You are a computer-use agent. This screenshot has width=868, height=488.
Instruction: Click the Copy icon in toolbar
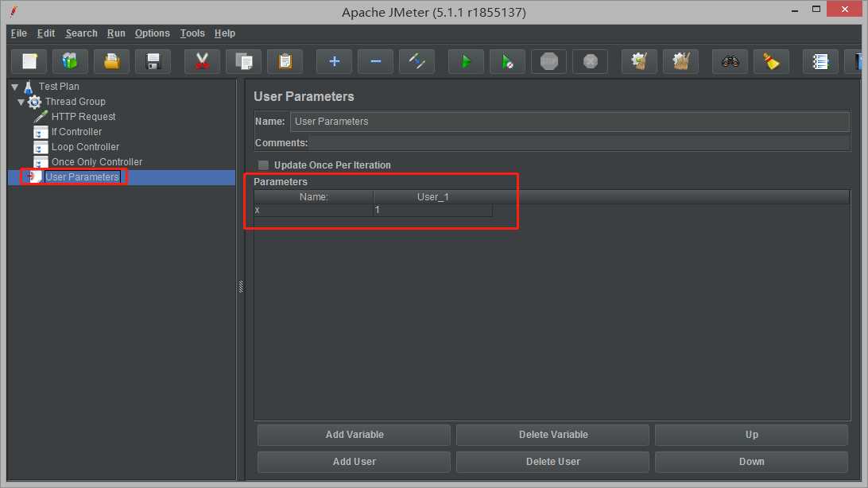coord(243,61)
